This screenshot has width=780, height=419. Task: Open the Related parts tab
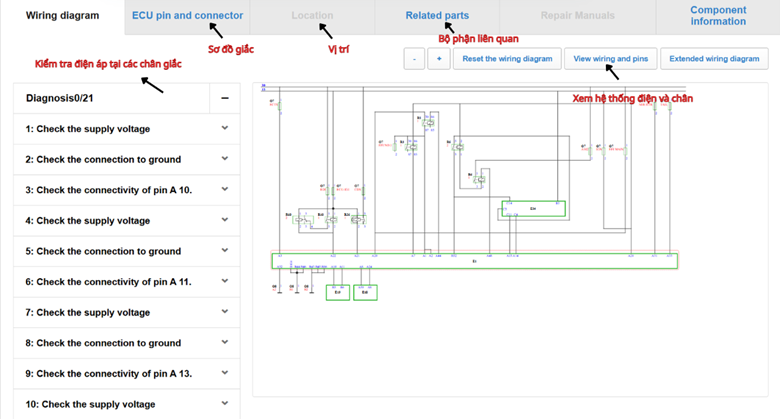pyautogui.click(x=437, y=16)
